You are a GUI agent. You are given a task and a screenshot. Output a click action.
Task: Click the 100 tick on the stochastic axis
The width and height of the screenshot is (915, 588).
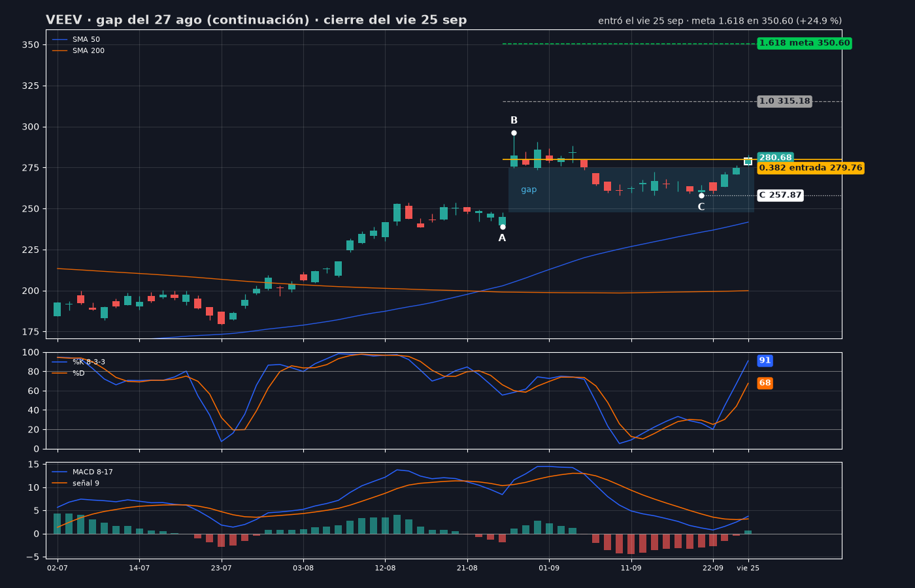click(31, 353)
